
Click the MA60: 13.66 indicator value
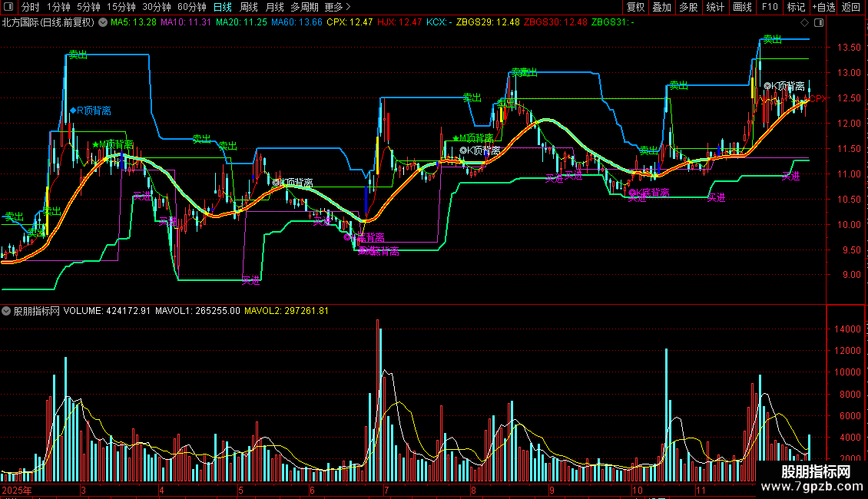point(297,23)
